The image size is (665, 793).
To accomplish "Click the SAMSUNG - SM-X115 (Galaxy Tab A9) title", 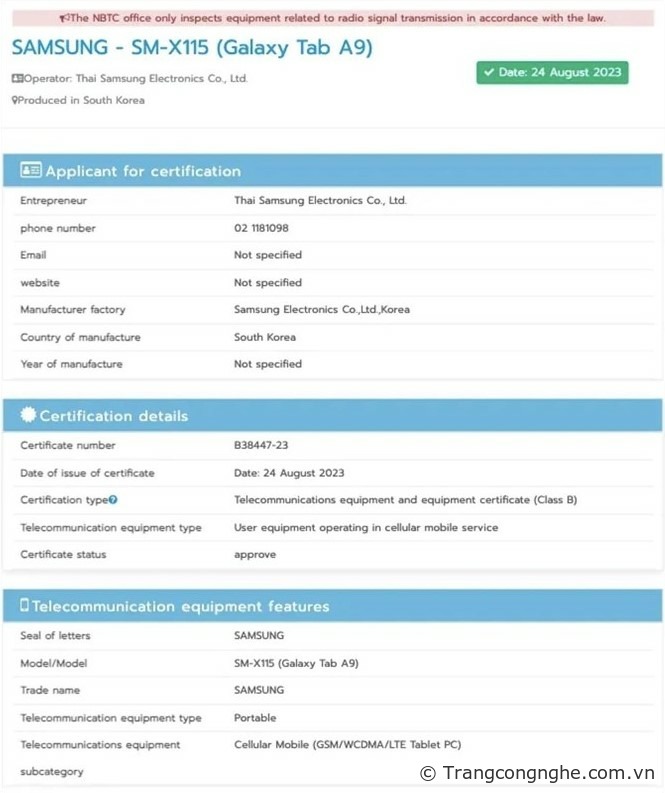I will click(192, 47).
